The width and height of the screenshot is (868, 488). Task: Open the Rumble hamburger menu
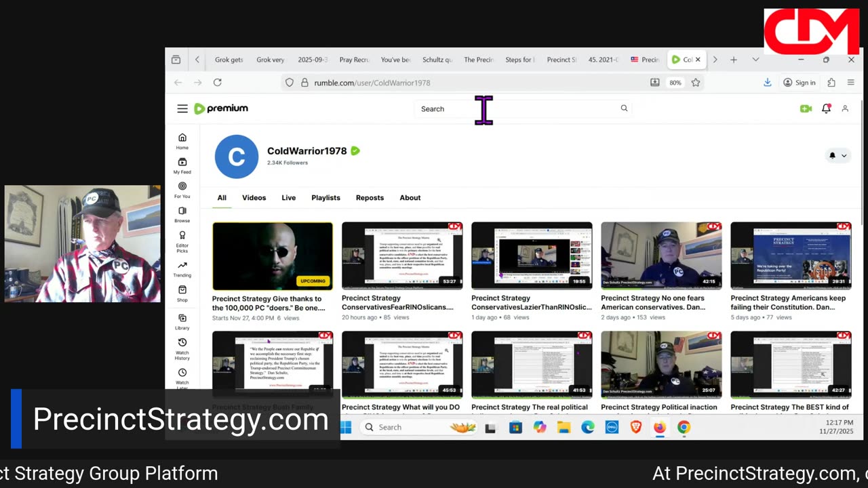[x=182, y=108]
